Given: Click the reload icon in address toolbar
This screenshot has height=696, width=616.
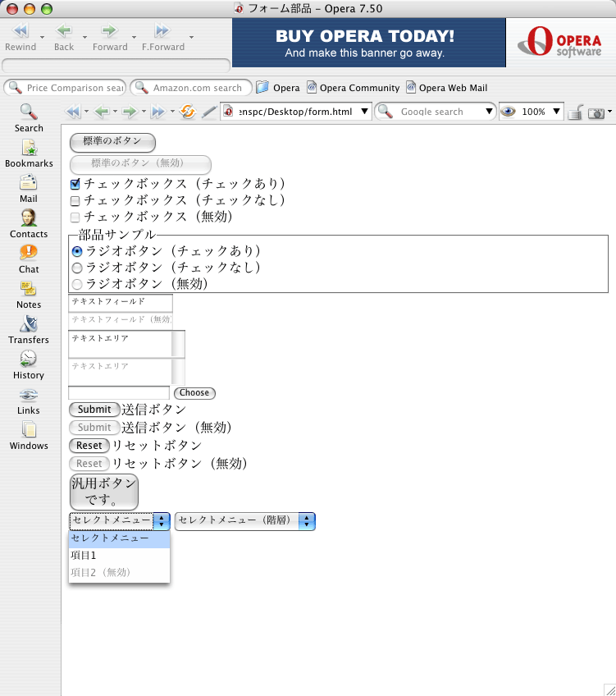Looking at the screenshot, I should (188, 112).
